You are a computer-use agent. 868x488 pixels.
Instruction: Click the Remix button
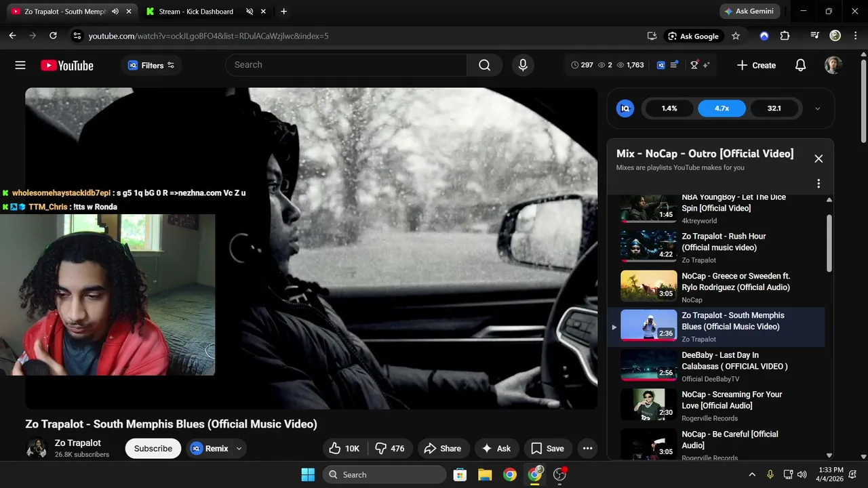210,448
